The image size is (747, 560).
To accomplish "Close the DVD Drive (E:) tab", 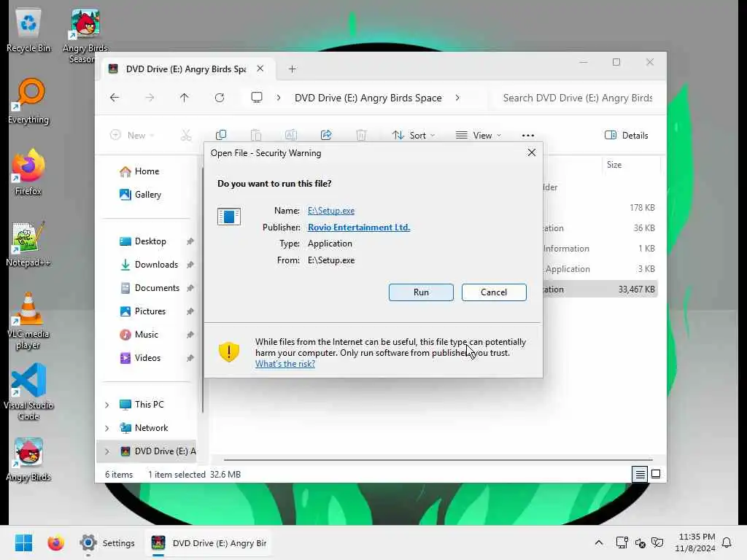I will [x=260, y=69].
